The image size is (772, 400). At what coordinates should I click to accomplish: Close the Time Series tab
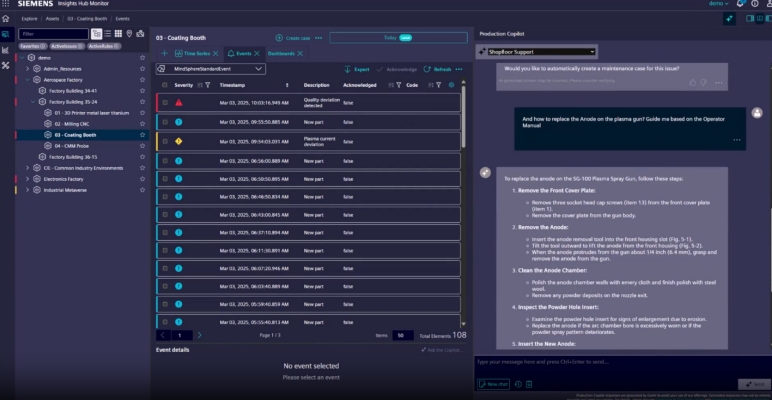tap(215, 53)
